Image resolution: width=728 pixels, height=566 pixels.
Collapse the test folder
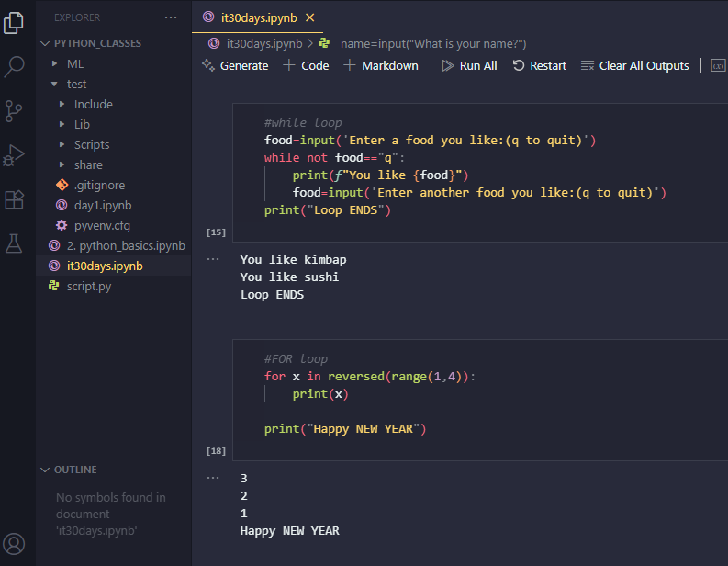click(x=54, y=84)
